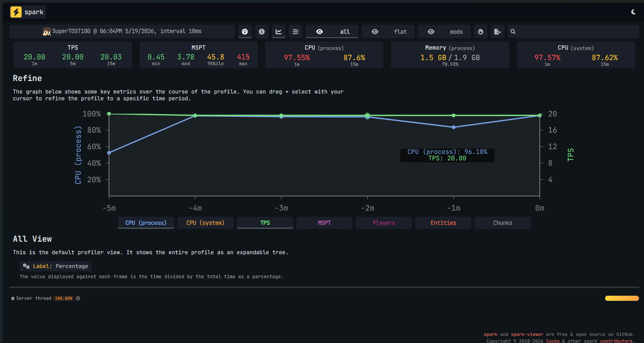
Task: Click the MSPT max value 415
Action: point(243,57)
